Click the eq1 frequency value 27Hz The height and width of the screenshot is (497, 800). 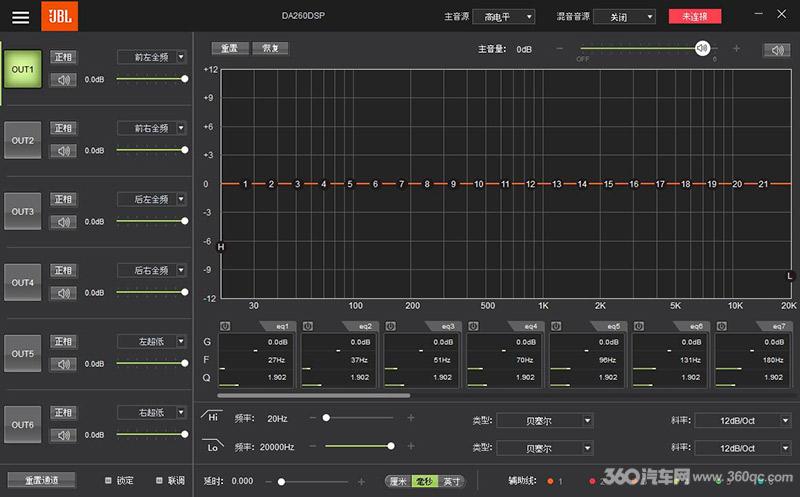tap(276, 360)
